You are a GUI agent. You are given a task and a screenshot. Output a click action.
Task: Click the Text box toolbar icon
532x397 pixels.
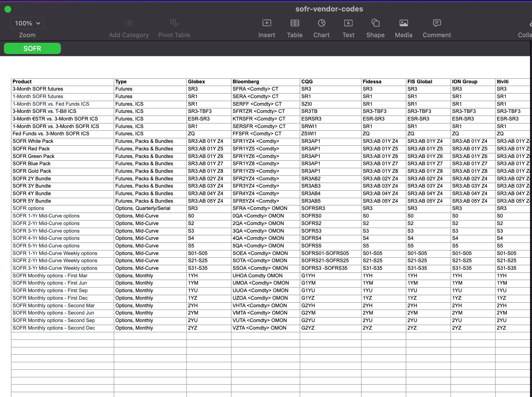pos(348,23)
